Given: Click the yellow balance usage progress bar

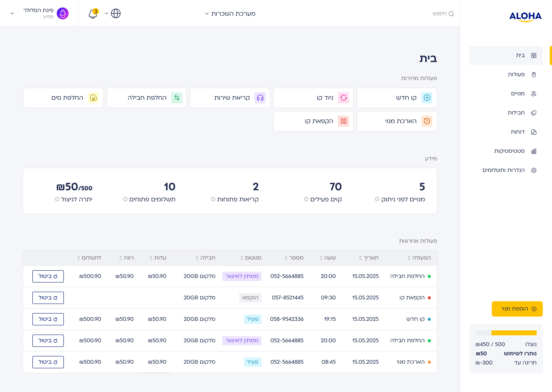Looking at the screenshot, I should tap(514, 333).
